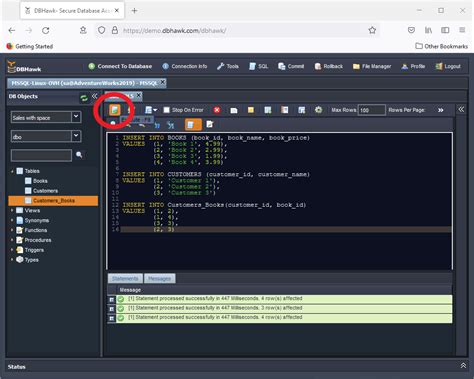Switch to the Statements tab

(x=125, y=278)
